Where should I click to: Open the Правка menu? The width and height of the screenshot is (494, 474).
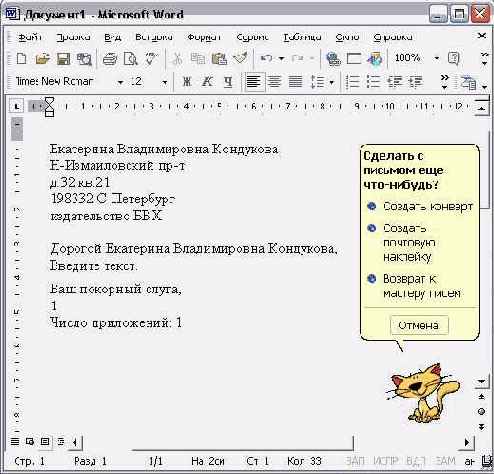pos(73,37)
